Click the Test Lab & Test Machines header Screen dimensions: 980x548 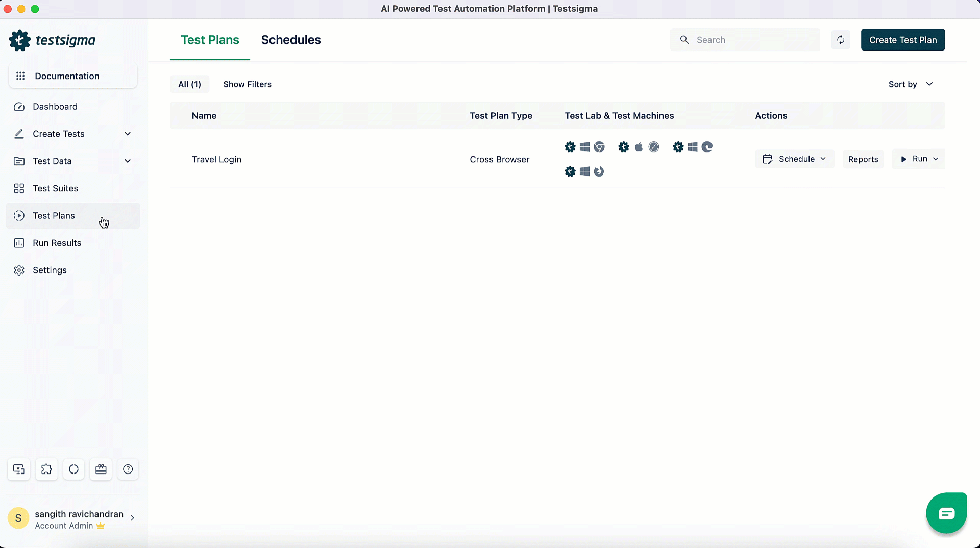tap(619, 116)
